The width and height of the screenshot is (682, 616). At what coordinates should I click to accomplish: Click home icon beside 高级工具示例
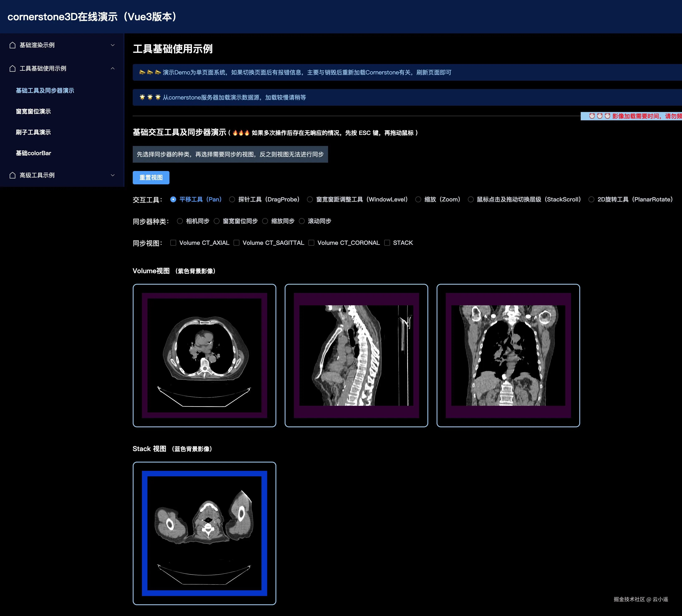[x=13, y=175]
